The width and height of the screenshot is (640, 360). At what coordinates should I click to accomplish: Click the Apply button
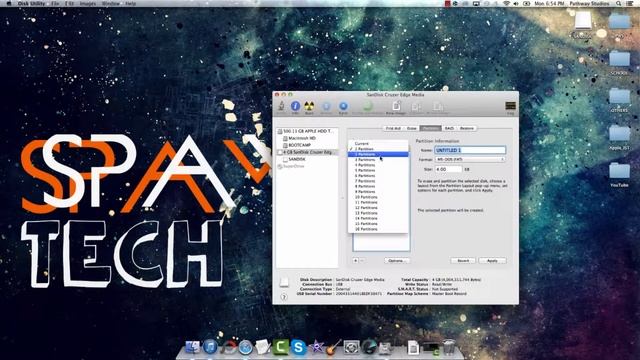[x=492, y=260]
